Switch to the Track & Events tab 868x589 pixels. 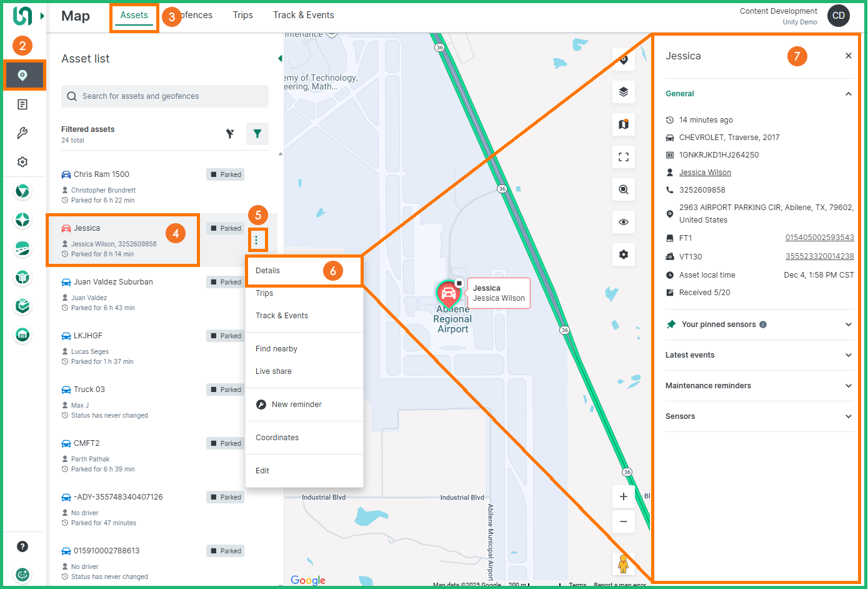tap(303, 15)
